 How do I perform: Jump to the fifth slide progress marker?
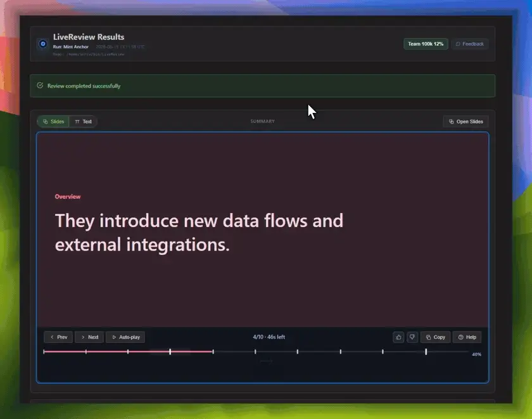[x=213, y=352]
